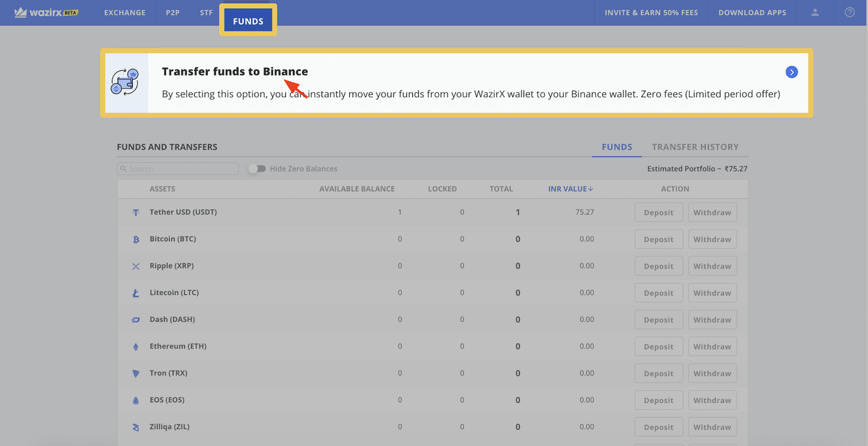Click the Litecoin (LTC) asset name
The height and width of the screenshot is (446, 868).
174,293
